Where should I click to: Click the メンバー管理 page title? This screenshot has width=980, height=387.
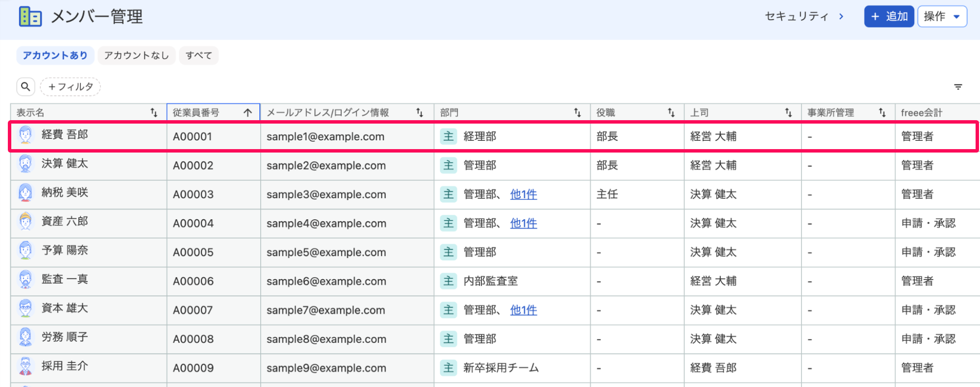97,17
